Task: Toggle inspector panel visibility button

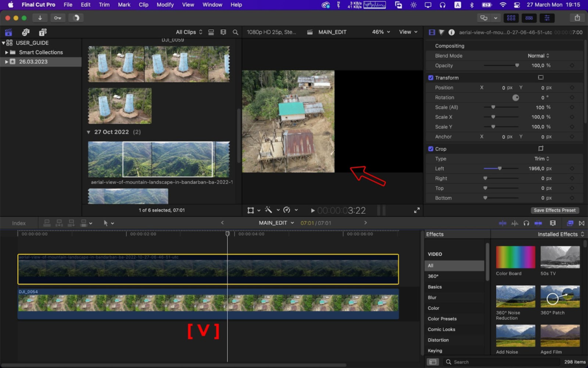Action: coord(547,18)
